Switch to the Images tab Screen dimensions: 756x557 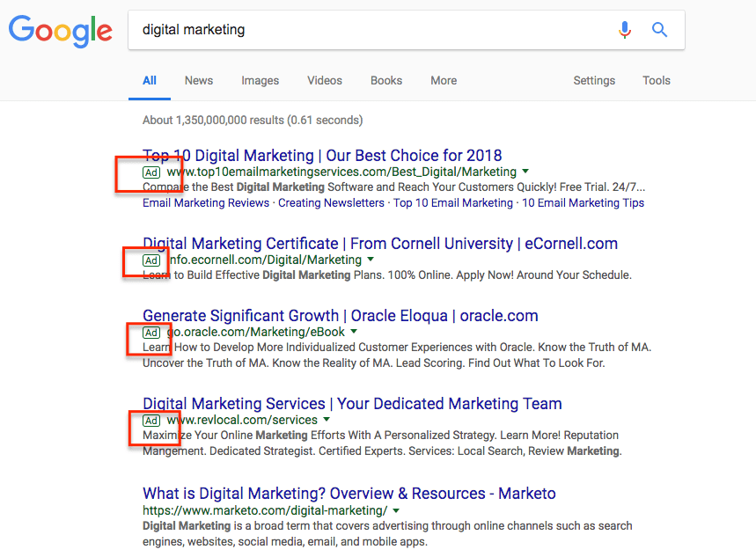[260, 81]
